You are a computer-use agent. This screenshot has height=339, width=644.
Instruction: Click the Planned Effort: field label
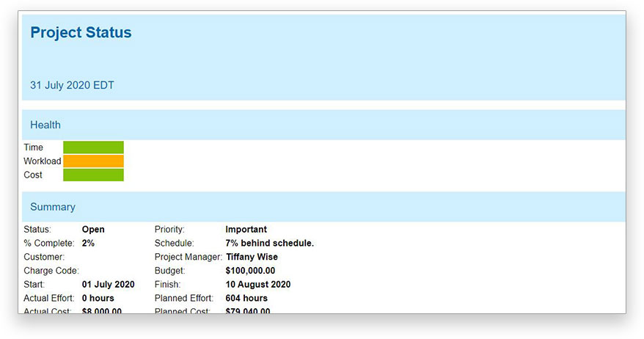click(184, 298)
